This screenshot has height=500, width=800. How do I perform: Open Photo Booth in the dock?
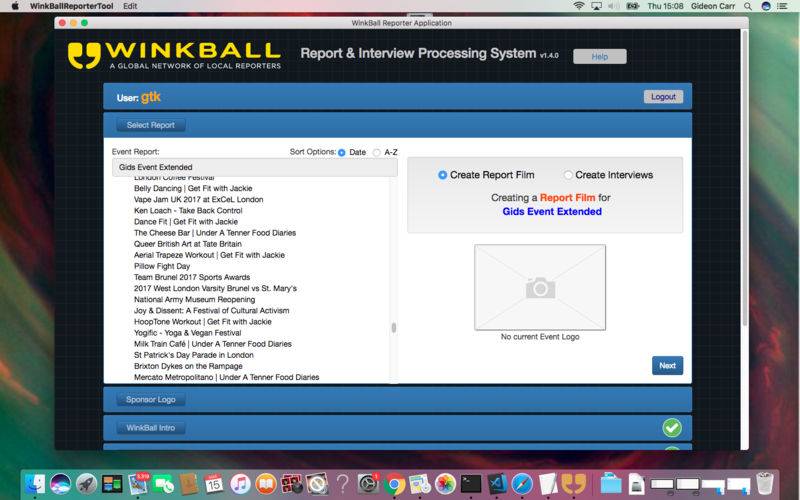point(291,484)
